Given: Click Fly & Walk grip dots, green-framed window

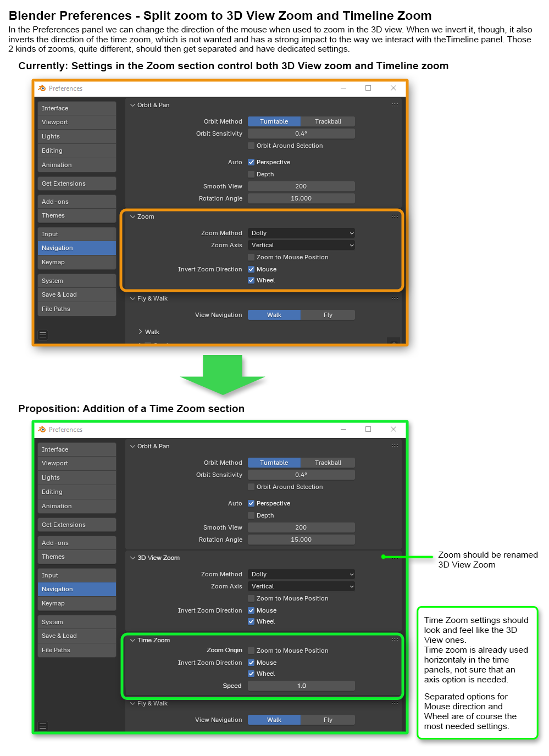Looking at the screenshot, I should tap(395, 703).
